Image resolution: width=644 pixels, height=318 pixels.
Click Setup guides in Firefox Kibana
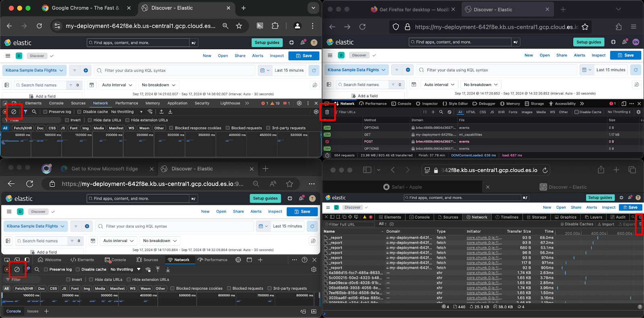pyautogui.click(x=589, y=42)
